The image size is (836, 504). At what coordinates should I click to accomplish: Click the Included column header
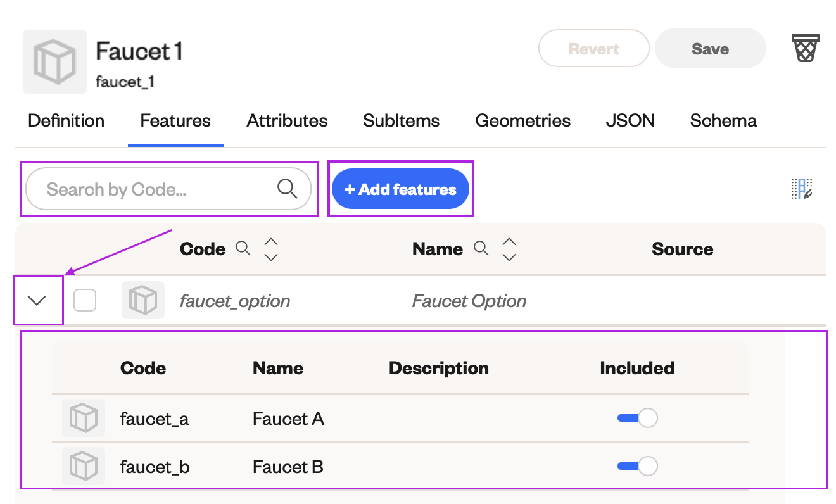tap(637, 368)
